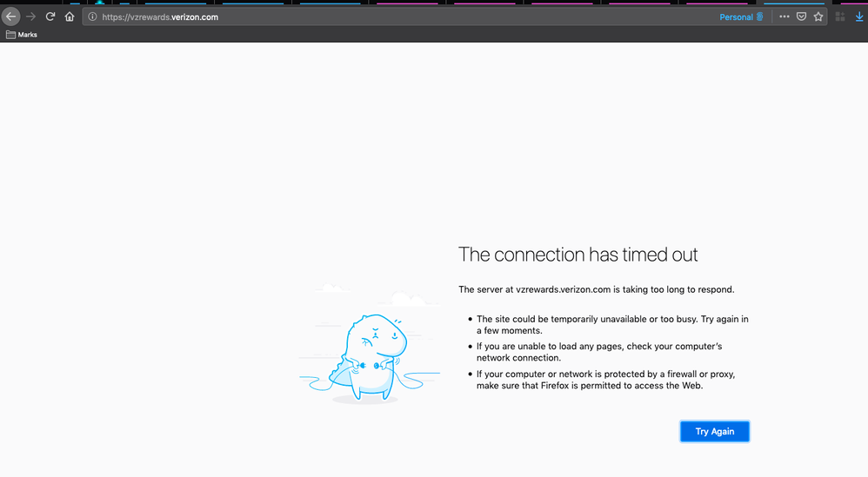
Task: Open the containers extension icon in toolbar
Action: (x=839, y=17)
